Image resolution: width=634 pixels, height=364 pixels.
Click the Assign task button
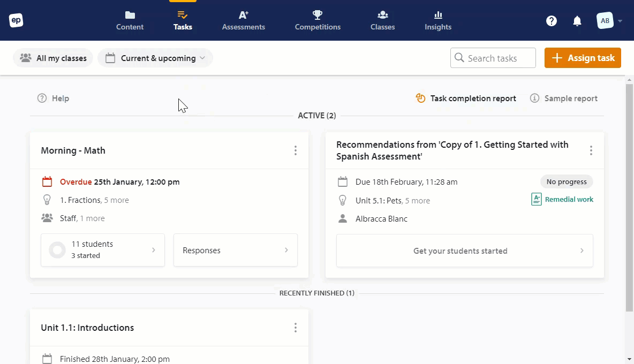coord(583,58)
